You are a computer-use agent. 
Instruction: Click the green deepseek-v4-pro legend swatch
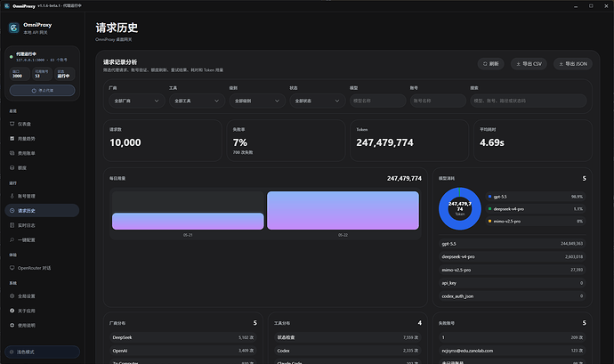(490, 209)
